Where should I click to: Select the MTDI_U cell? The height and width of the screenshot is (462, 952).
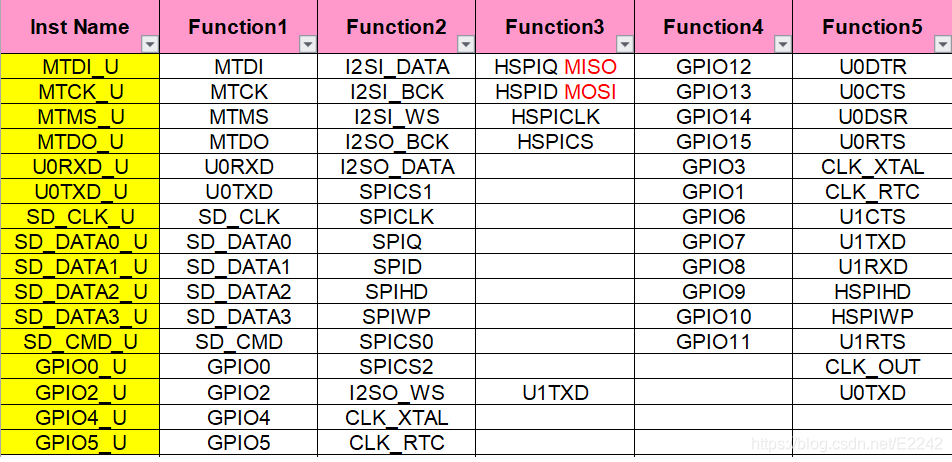coord(80,67)
